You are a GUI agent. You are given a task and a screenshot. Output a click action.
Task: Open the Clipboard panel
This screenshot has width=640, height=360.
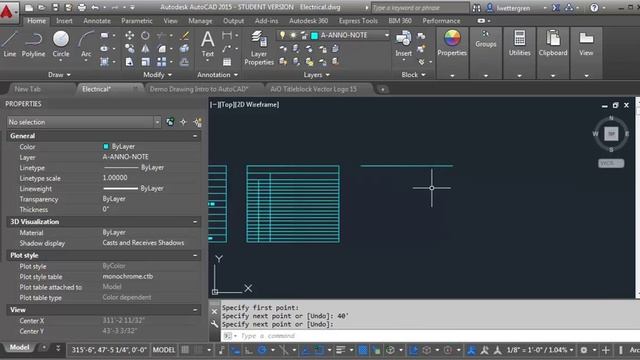(553, 43)
